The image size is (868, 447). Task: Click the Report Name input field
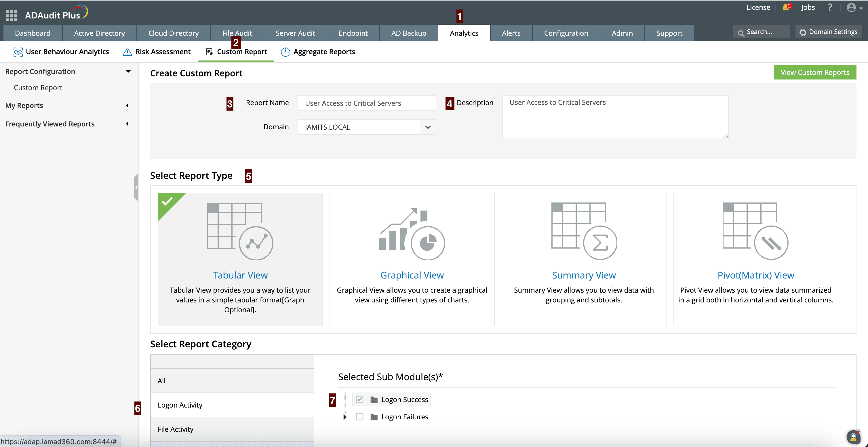pyautogui.click(x=367, y=103)
